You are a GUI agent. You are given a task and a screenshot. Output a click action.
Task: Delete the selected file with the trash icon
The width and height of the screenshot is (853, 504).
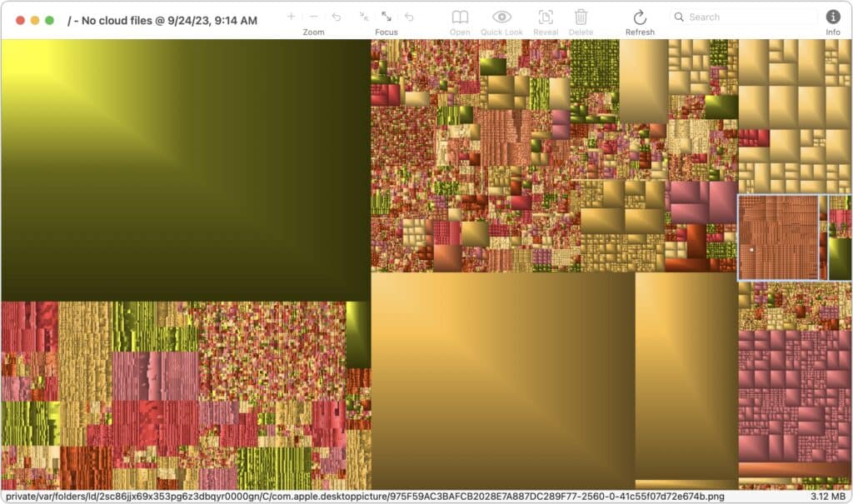point(581,17)
